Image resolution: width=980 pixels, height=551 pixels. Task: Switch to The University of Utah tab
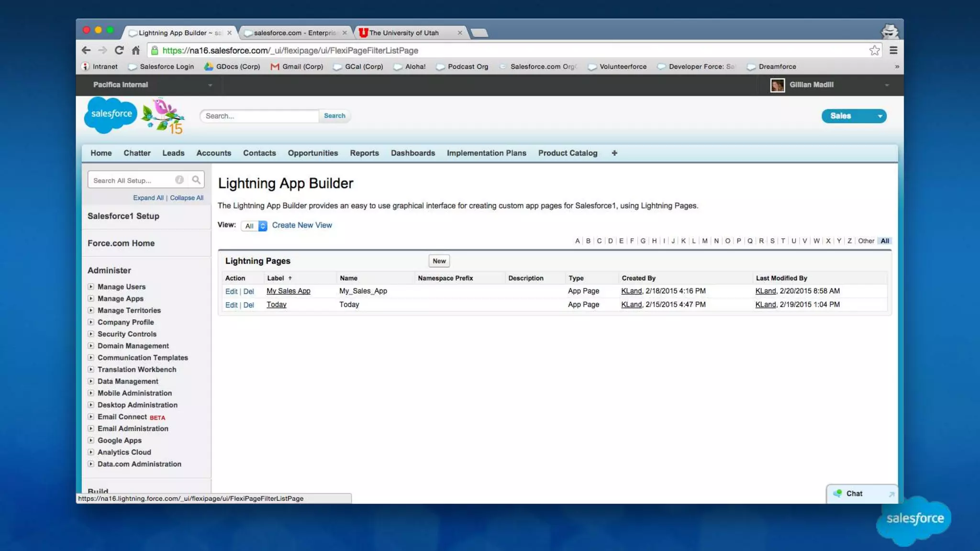click(x=403, y=33)
